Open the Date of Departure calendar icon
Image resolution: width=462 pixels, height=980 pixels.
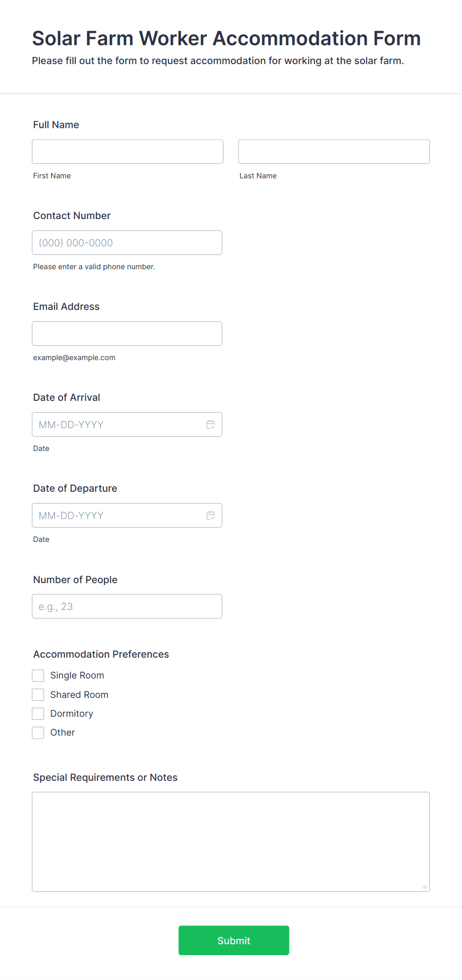(211, 516)
